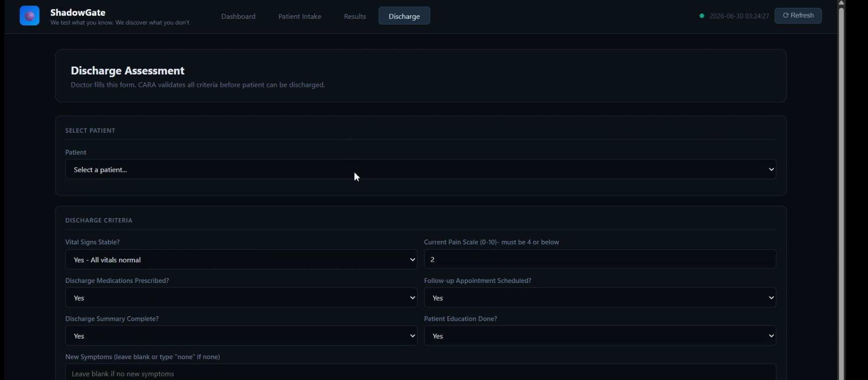868x380 pixels.
Task: Go to the Results tab
Action: tap(355, 16)
